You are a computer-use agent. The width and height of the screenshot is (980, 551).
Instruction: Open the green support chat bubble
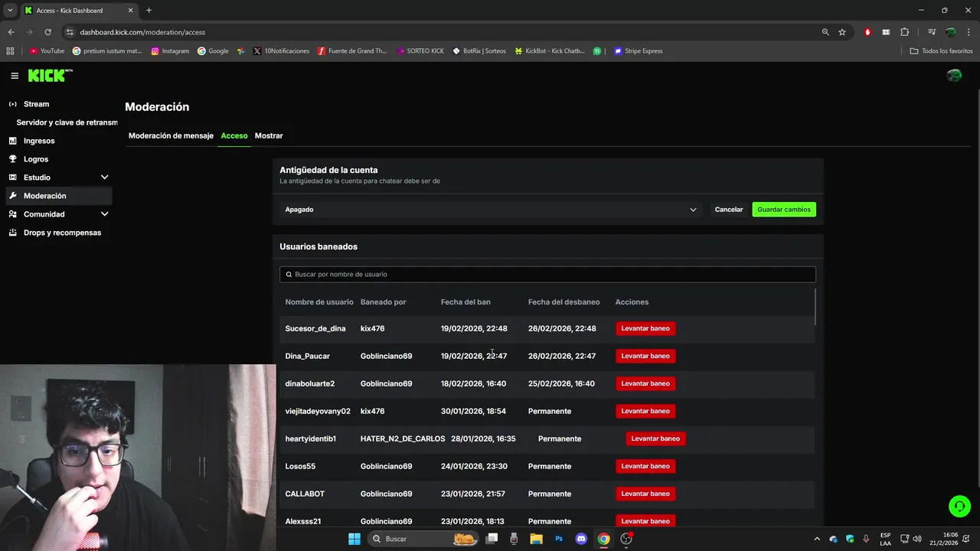959,506
